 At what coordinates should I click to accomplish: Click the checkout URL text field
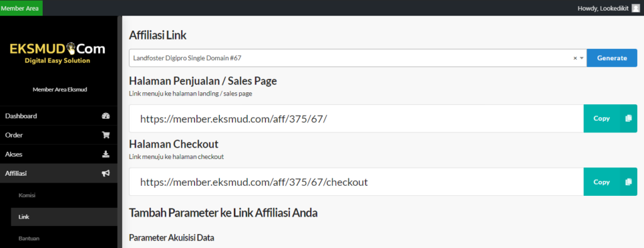356,181
